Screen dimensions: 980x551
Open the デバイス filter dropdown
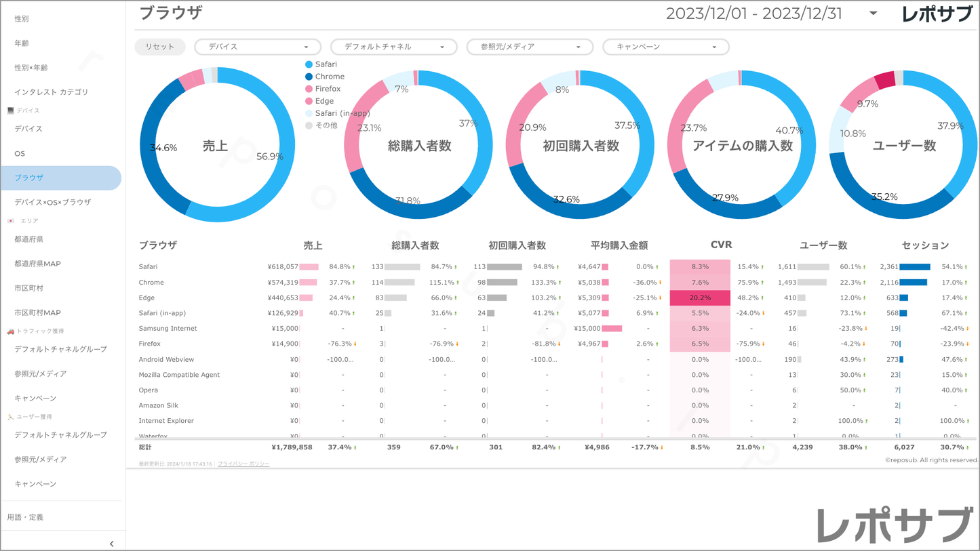[x=258, y=47]
